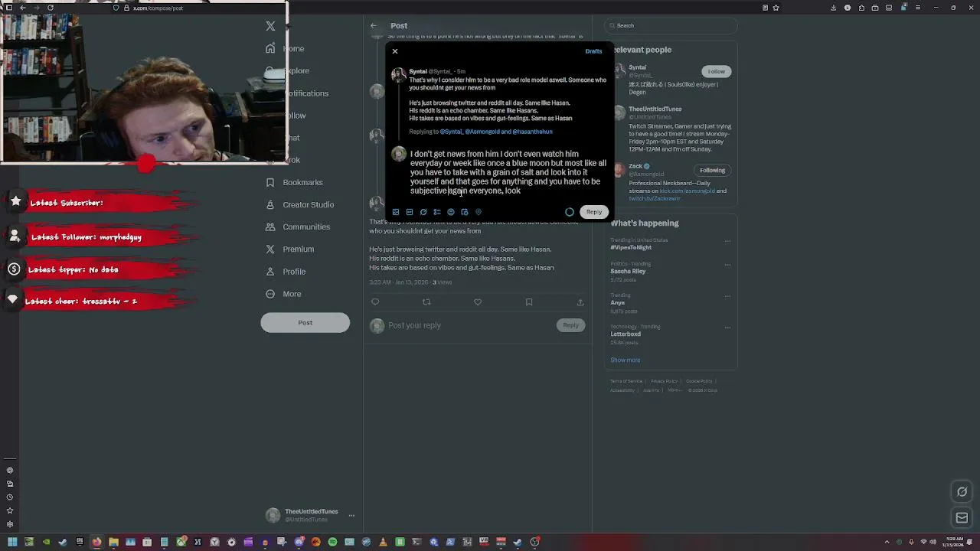Open the Grok enhance icon in composer
This screenshot has height=551, width=980.
click(x=423, y=212)
